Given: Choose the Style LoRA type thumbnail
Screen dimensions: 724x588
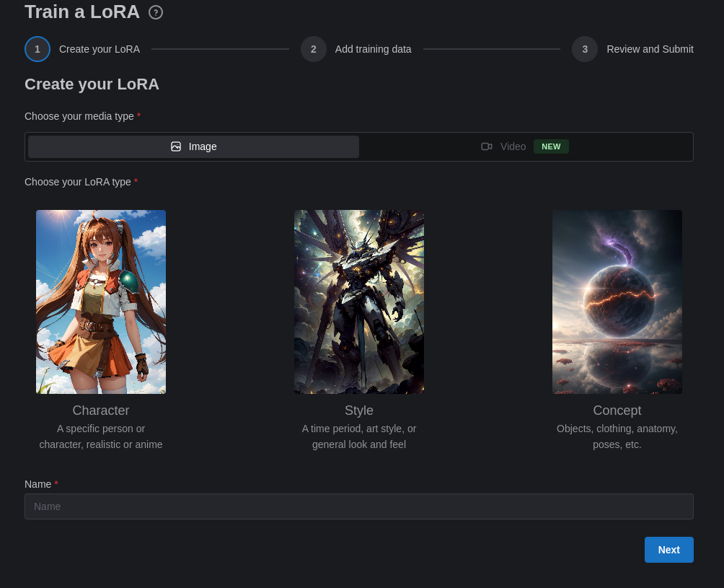Looking at the screenshot, I should point(359,302).
